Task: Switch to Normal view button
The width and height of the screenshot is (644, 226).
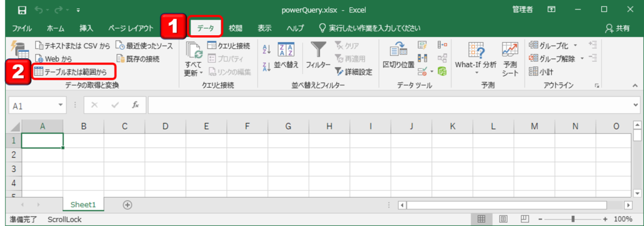Action: tap(482, 219)
